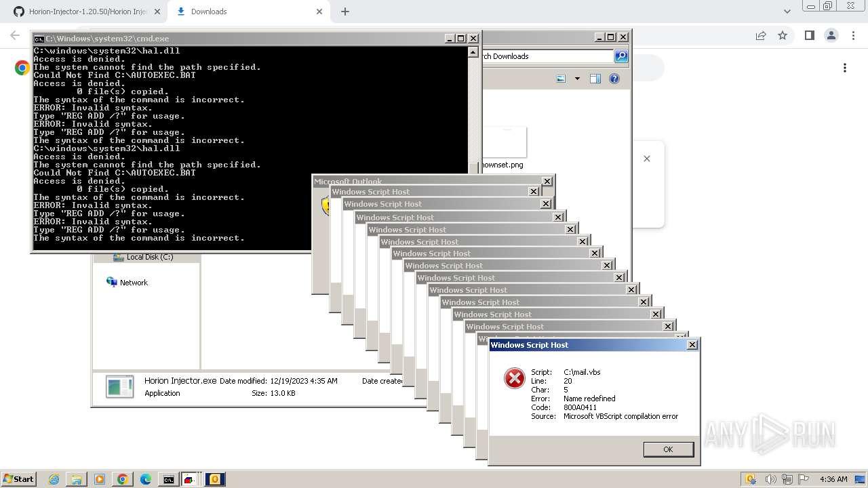Screen dimensions: 868x488
Task: Click the change view icon in Explorer
Action: coord(561,79)
